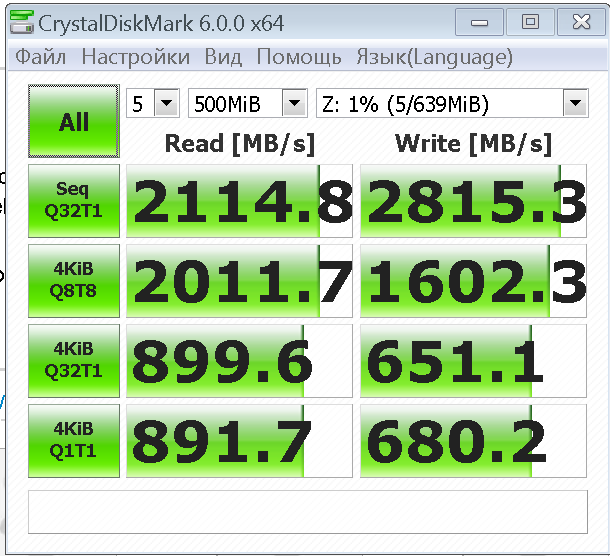610x556 pixels.
Task: Start the 4KiB Q1T1 test
Action: (74, 440)
